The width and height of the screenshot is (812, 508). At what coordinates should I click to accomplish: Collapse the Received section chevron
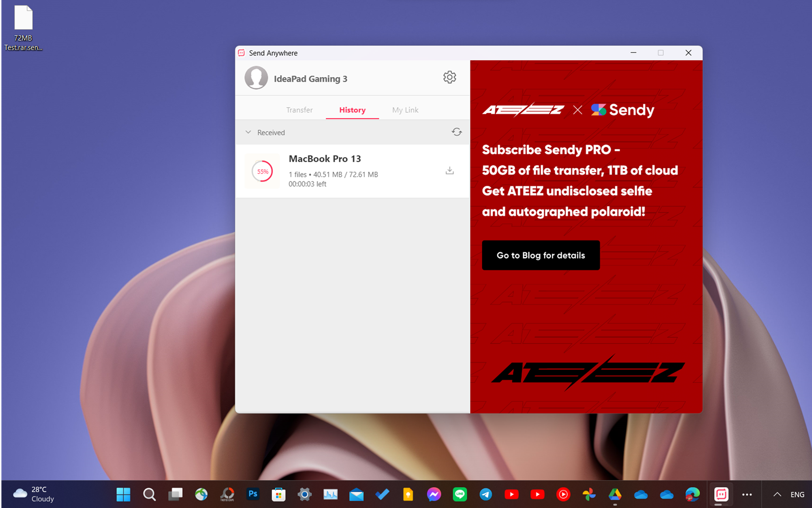pos(248,132)
